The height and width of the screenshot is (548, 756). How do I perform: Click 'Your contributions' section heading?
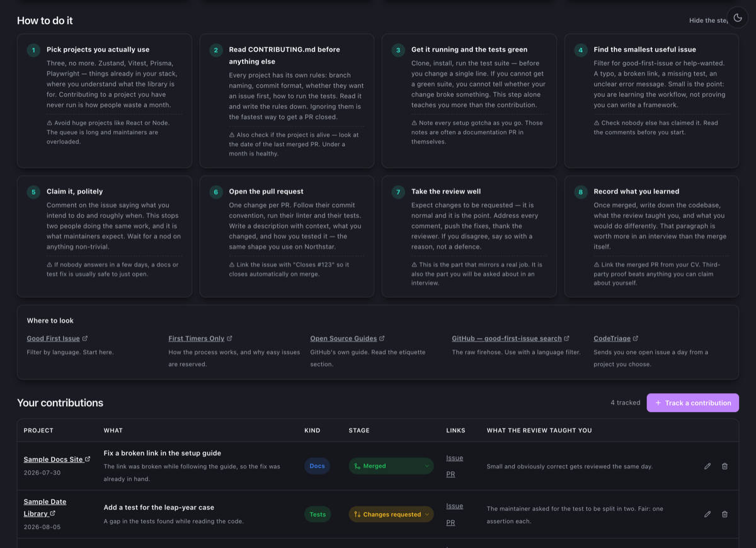(60, 402)
